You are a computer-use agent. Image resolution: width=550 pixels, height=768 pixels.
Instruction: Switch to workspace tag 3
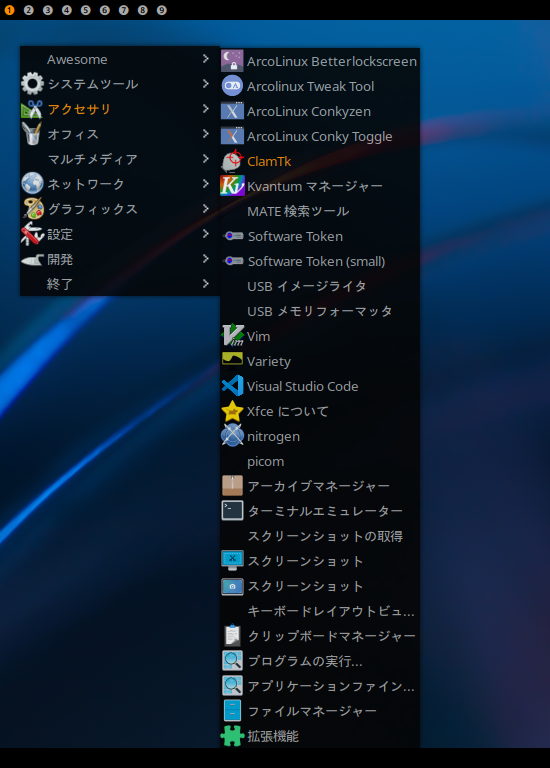pyautogui.click(x=48, y=10)
